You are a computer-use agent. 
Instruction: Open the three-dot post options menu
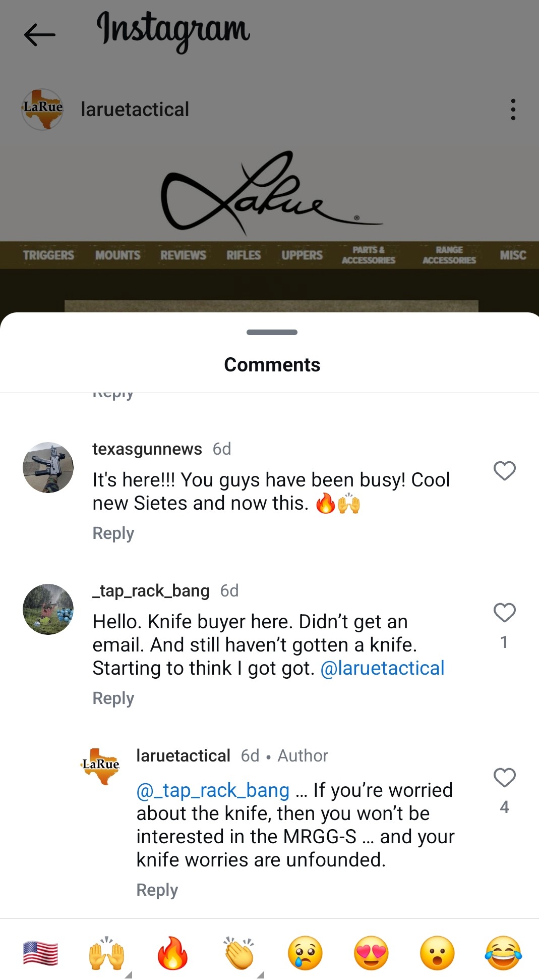click(x=513, y=110)
